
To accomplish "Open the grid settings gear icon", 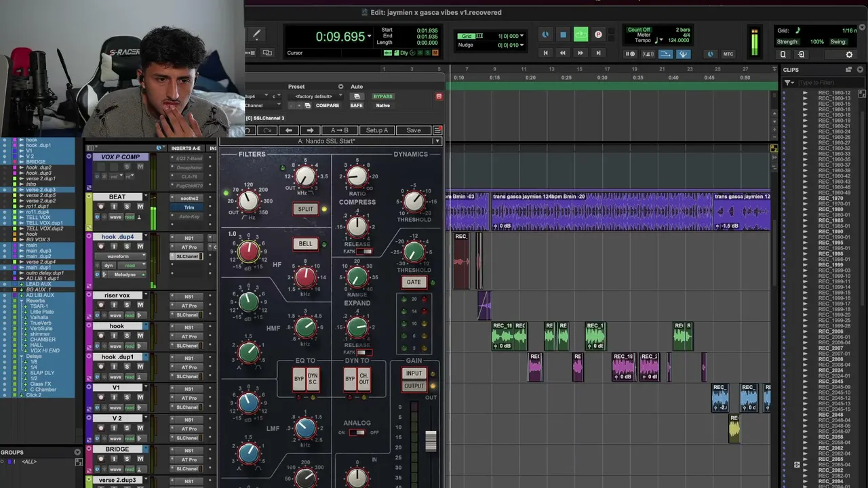I will coord(849,55).
